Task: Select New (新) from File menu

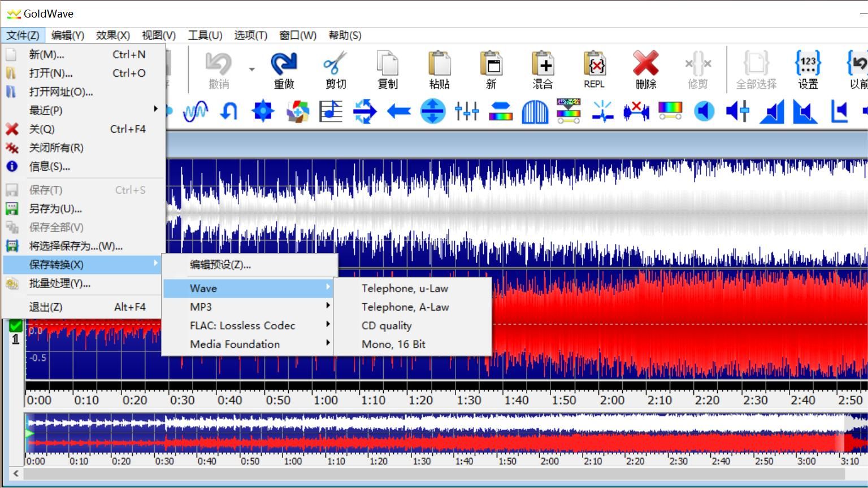Action: (x=84, y=54)
